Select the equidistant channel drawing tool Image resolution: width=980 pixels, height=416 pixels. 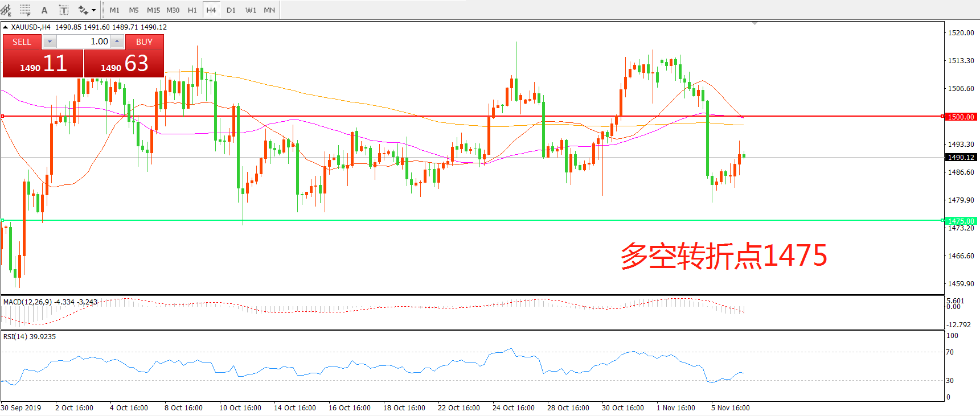click(6, 10)
